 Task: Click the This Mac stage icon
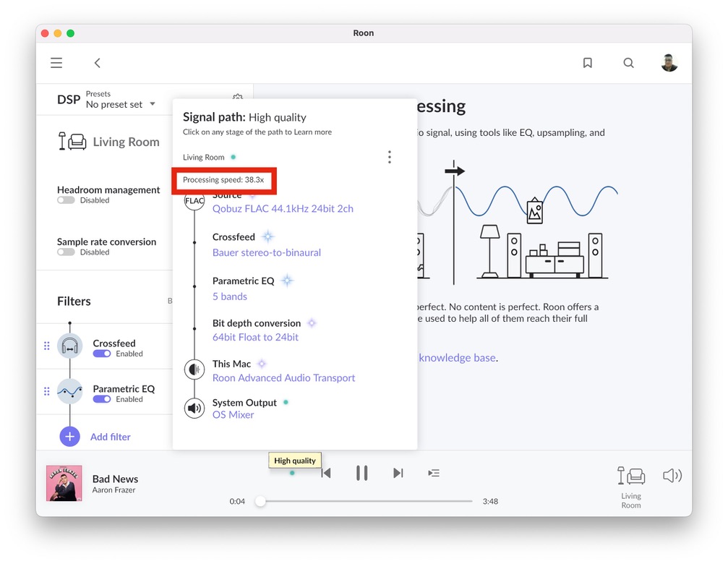click(x=194, y=369)
